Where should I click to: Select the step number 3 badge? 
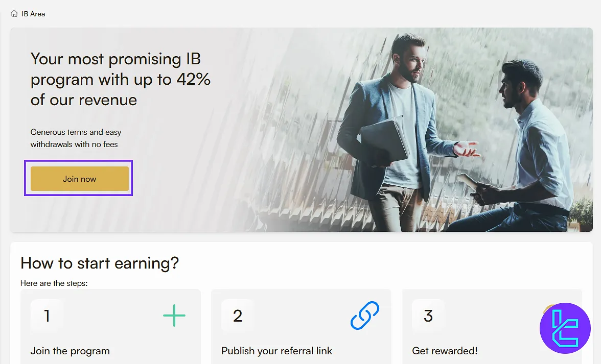point(428,316)
